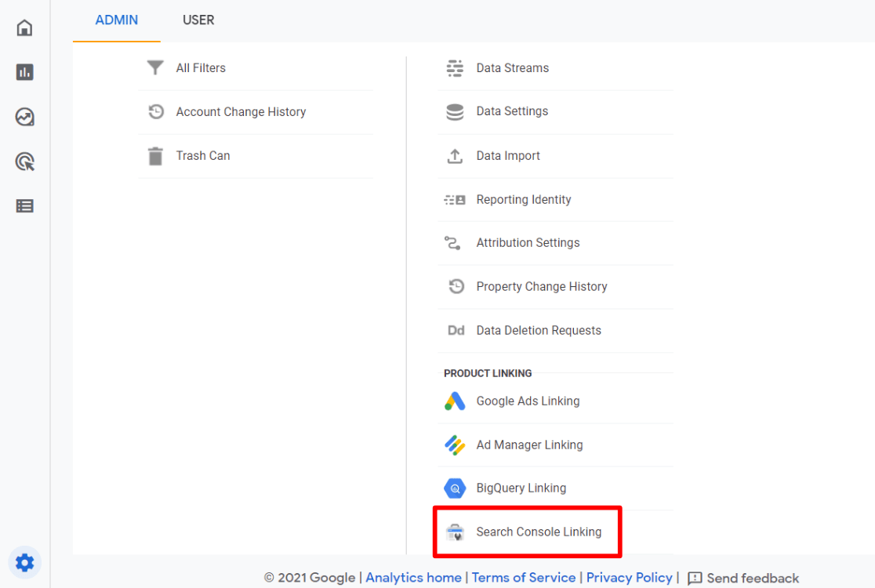Click the Analytics home link
875x588 pixels.
click(413, 577)
